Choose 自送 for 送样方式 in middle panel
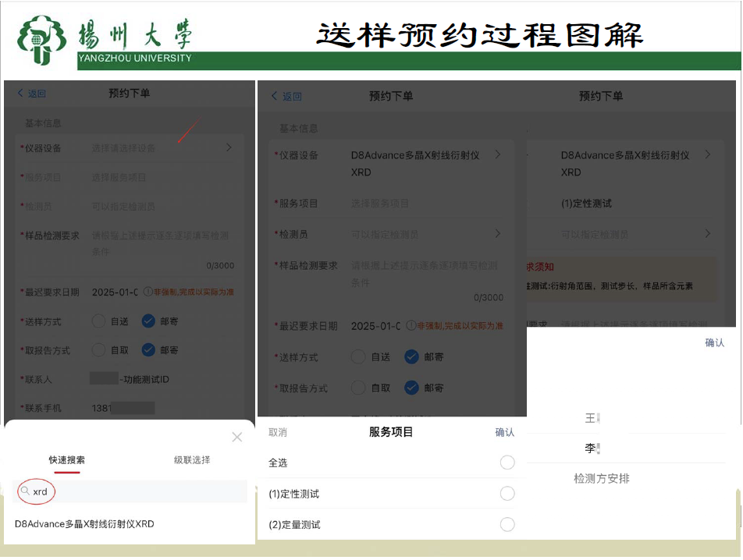743x560 pixels. pos(358,357)
